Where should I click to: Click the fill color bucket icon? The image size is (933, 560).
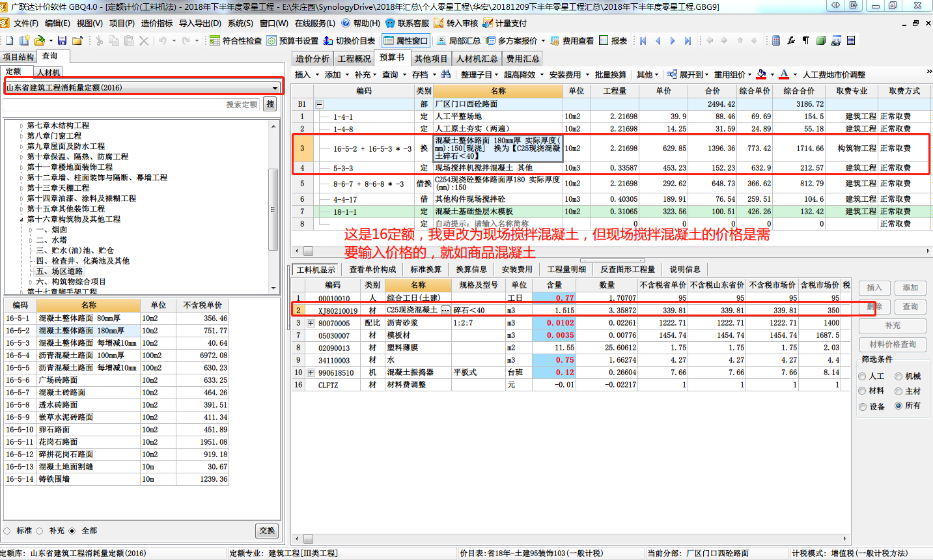[761, 74]
